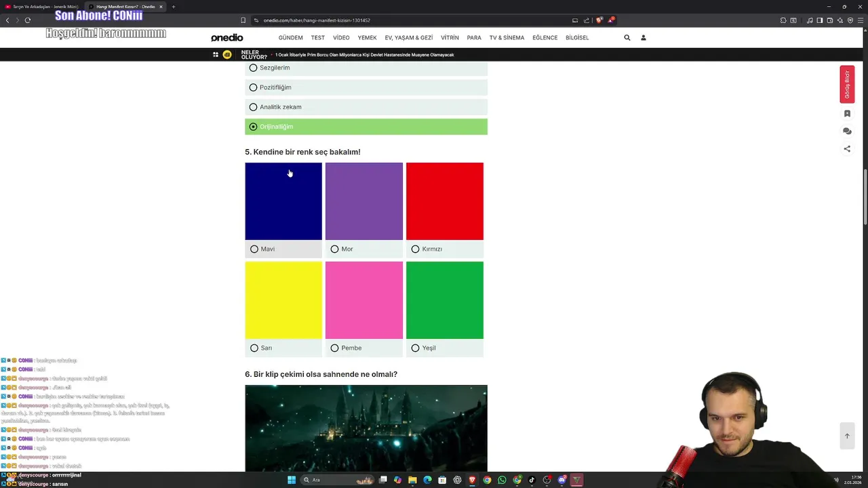Select the Mavi radio button
Image resolution: width=868 pixels, height=488 pixels.
pyautogui.click(x=254, y=249)
